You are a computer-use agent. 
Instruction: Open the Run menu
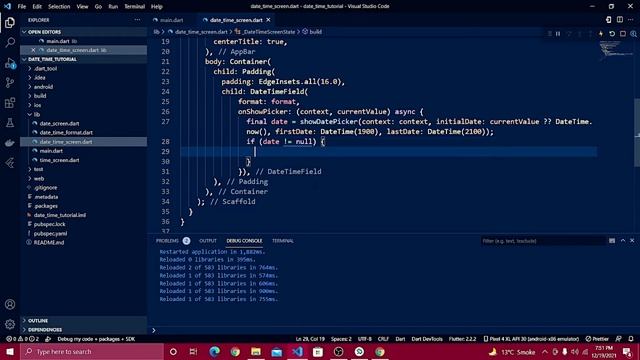(x=113, y=7)
